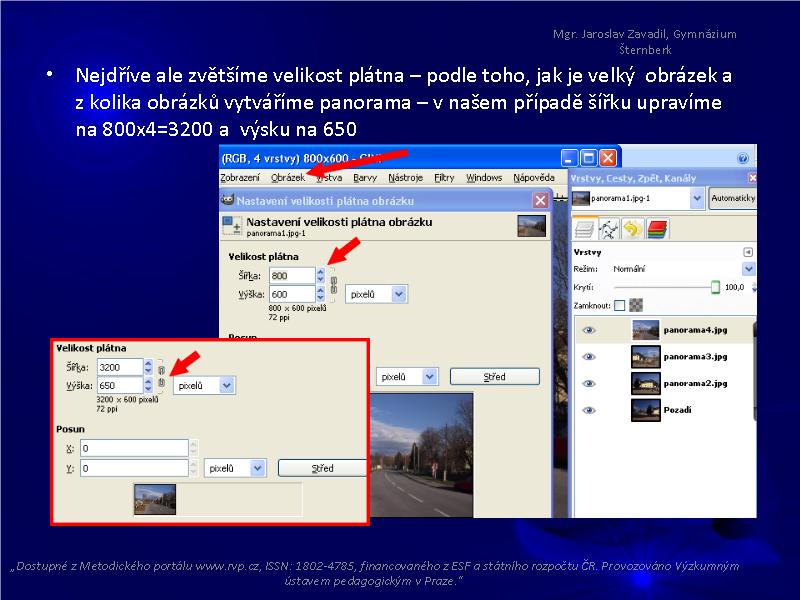Click the GIMP Wilber icon in dialog title

coord(228,200)
